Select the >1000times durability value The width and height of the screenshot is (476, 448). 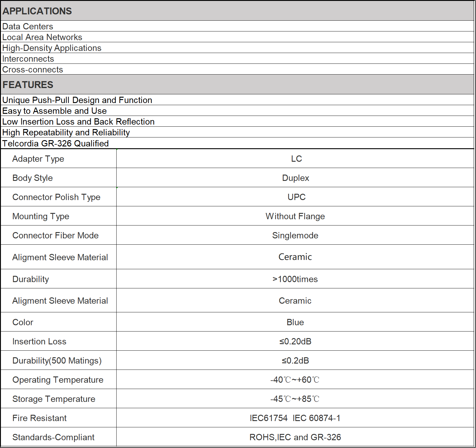coord(295,279)
